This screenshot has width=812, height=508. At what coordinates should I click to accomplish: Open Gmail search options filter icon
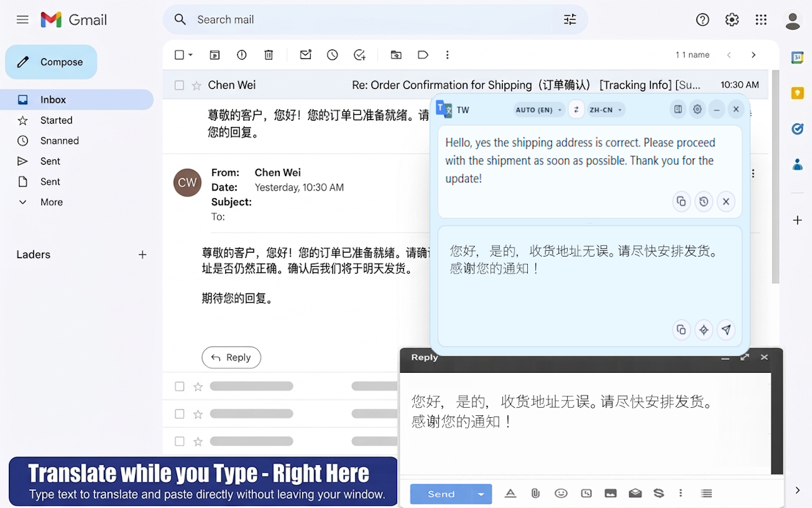[x=570, y=20]
